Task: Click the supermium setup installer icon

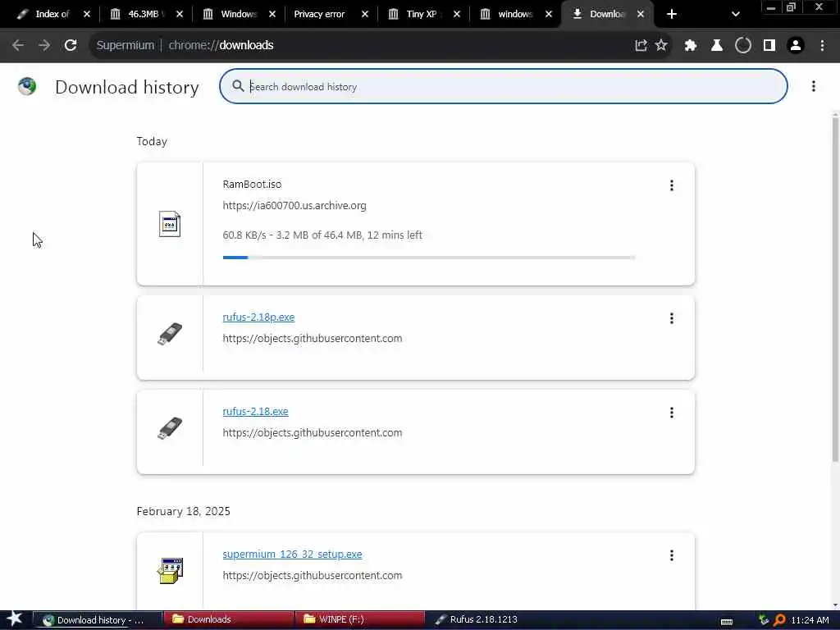Action: [x=170, y=571]
